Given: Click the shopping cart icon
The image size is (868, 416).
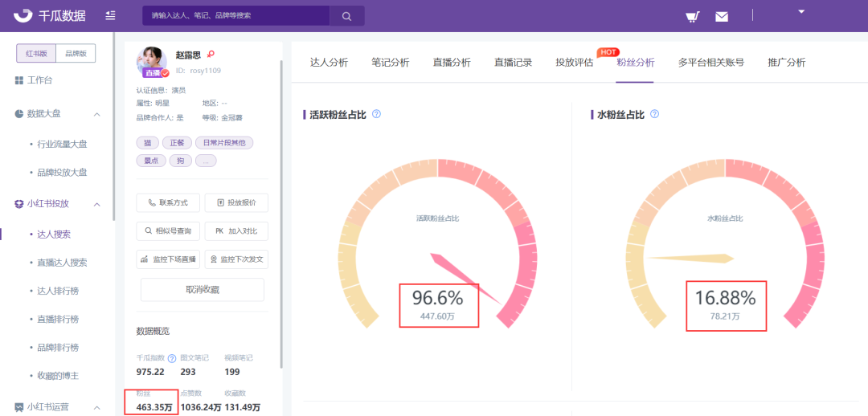Looking at the screenshot, I should 692,17.
